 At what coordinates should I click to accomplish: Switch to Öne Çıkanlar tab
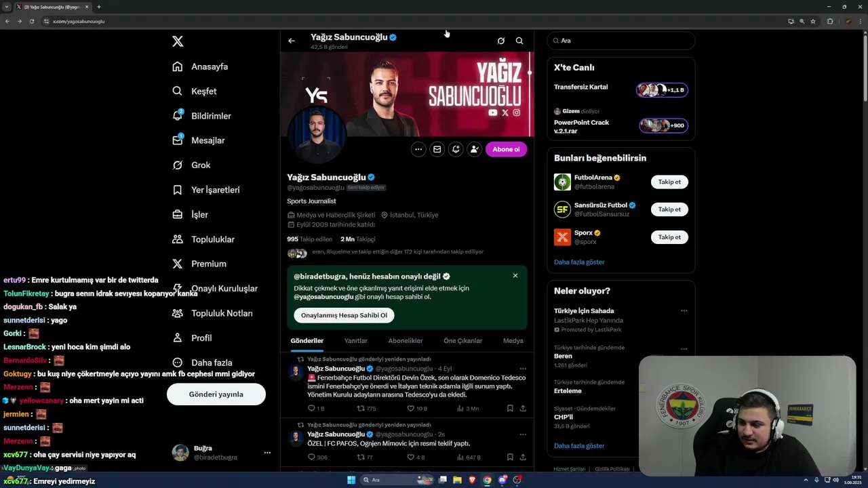[x=463, y=341]
